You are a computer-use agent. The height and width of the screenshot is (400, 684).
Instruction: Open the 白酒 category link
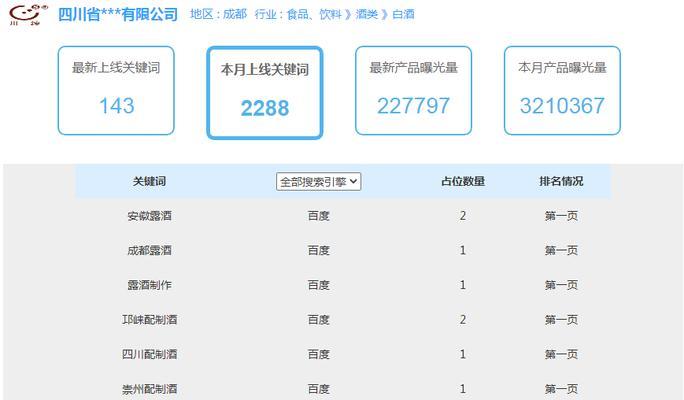click(403, 14)
